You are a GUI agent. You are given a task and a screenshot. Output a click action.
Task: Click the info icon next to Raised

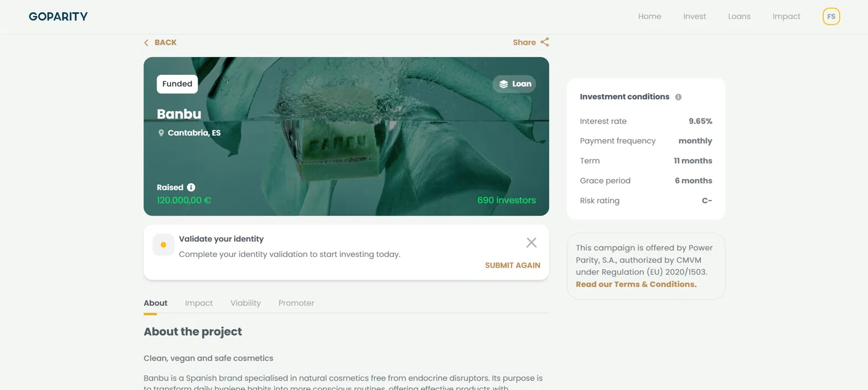point(191,187)
